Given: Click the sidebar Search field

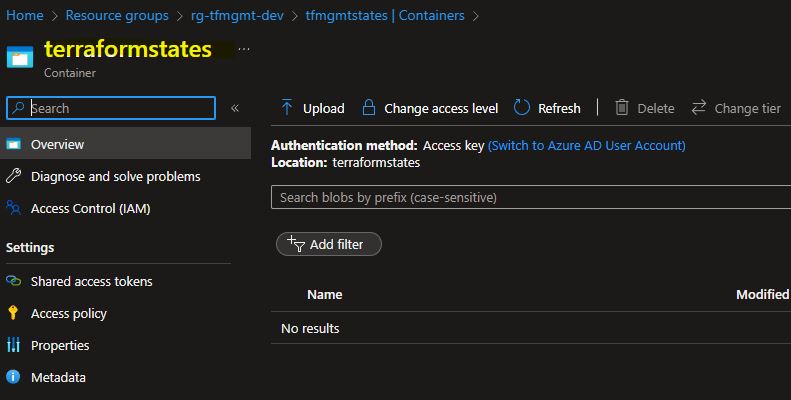Looking at the screenshot, I should [x=111, y=108].
